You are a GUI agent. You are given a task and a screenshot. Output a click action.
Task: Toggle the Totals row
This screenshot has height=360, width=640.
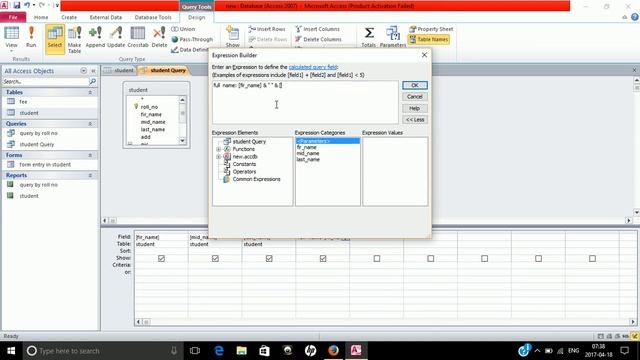[x=369, y=37]
